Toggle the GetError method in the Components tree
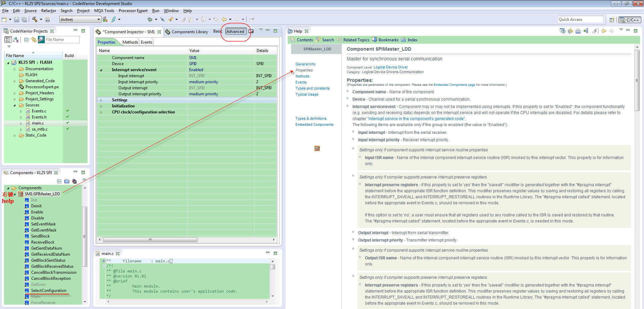This screenshot has height=309, width=644. pos(27,285)
